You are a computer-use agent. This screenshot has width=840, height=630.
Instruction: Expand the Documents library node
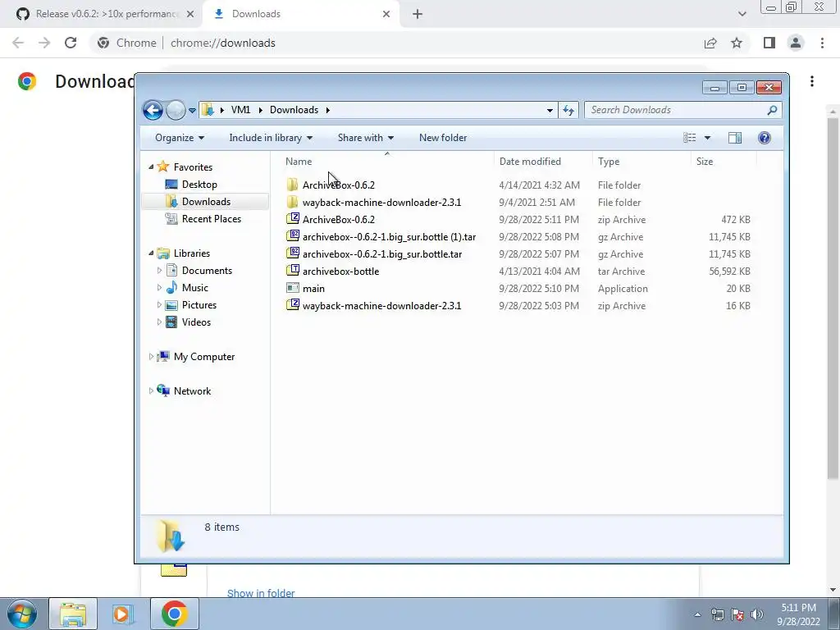159,271
